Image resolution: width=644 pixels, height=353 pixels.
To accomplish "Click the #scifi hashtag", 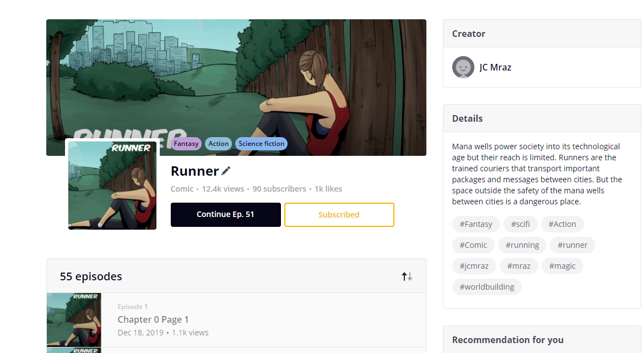I will coord(520,224).
